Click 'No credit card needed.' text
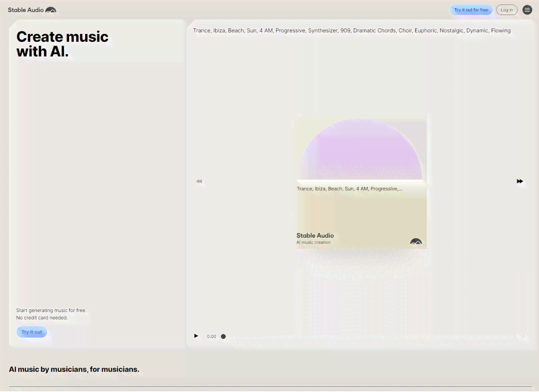 click(42, 318)
